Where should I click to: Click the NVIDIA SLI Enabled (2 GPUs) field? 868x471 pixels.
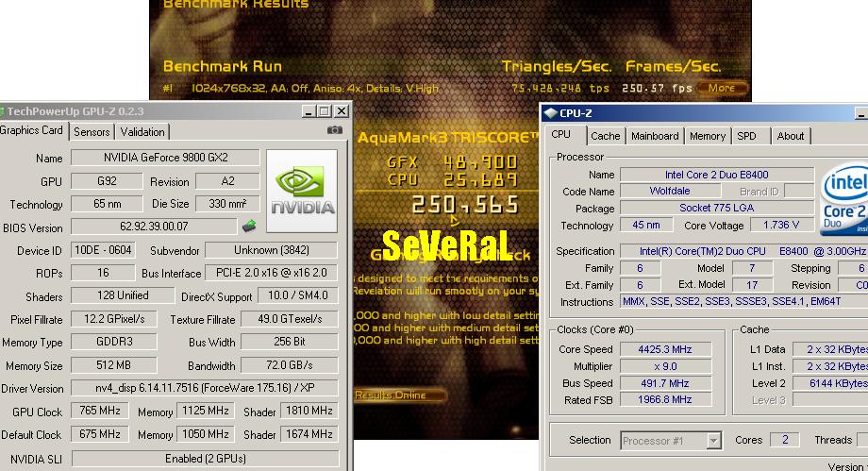tap(206, 459)
